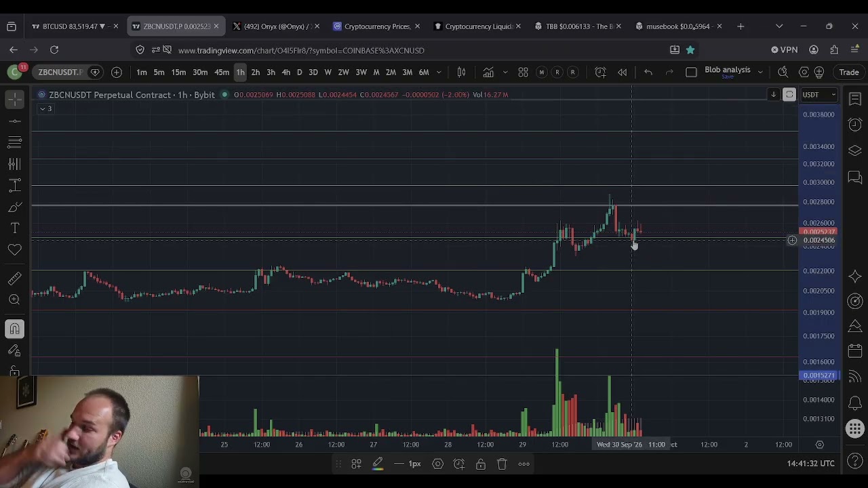Switch to the Cryptocurrency Liquidation tab
This screenshot has height=488, width=868.
(477, 26)
